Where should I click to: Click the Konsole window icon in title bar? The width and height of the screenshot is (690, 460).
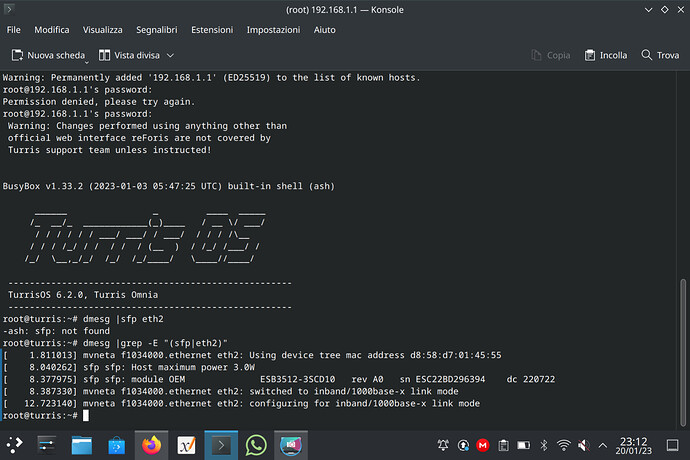9,9
